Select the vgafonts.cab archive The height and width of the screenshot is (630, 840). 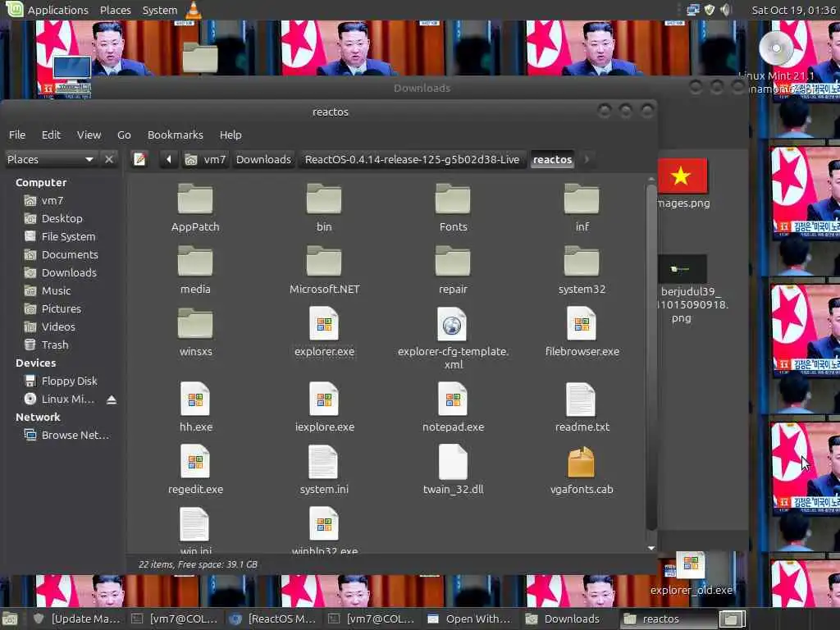(x=582, y=470)
